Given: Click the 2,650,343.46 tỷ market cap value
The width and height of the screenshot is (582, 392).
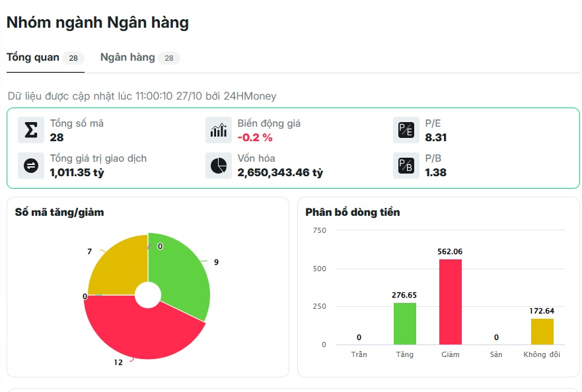Looking at the screenshot, I should point(280,173).
